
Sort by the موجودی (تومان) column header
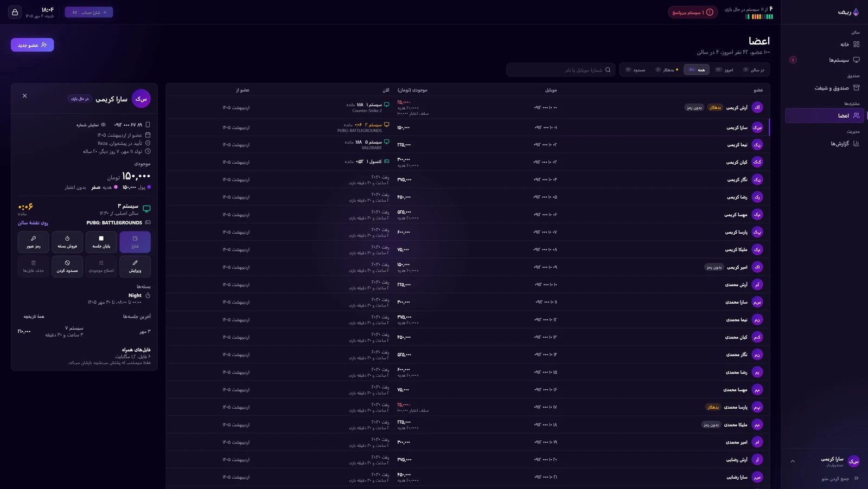click(412, 90)
